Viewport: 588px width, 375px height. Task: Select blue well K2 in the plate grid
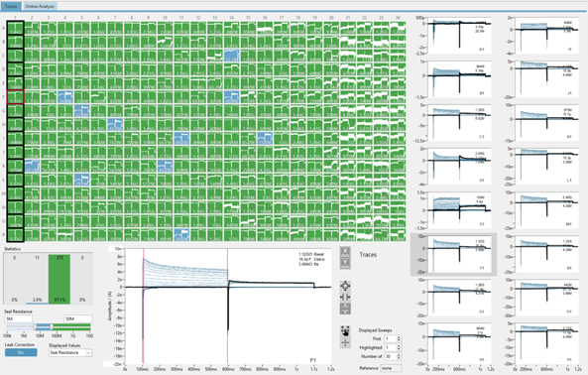tap(32, 167)
